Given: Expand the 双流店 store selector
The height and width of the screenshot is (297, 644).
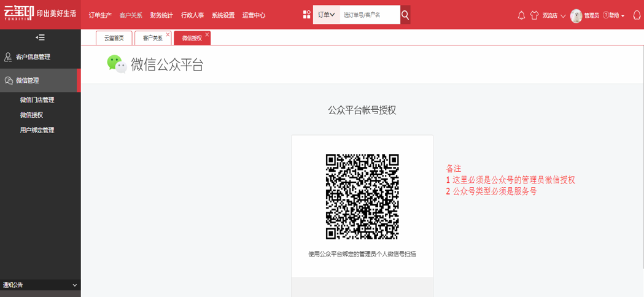Looking at the screenshot, I should point(554,15).
